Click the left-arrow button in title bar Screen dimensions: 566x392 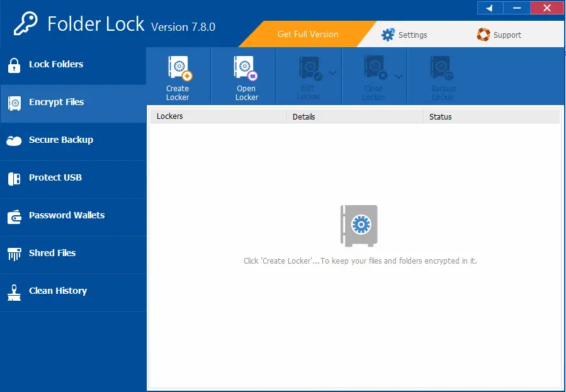click(490, 8)
